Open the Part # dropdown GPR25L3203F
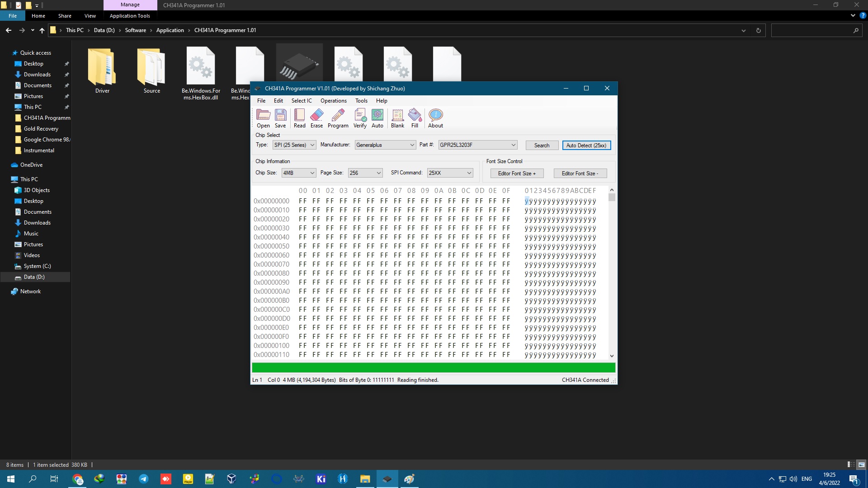Viewport: 868px width, 488px height. [x=477, y=145]
